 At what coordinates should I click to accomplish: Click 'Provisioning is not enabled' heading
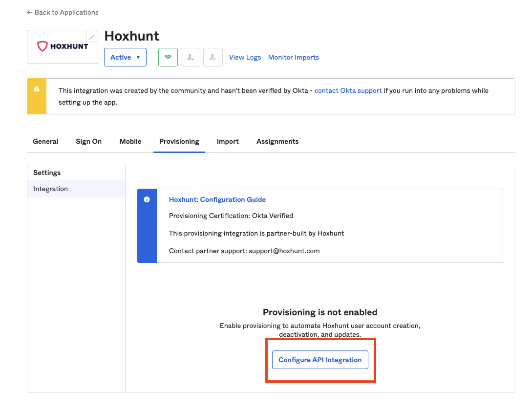click(x=320, y=312)
